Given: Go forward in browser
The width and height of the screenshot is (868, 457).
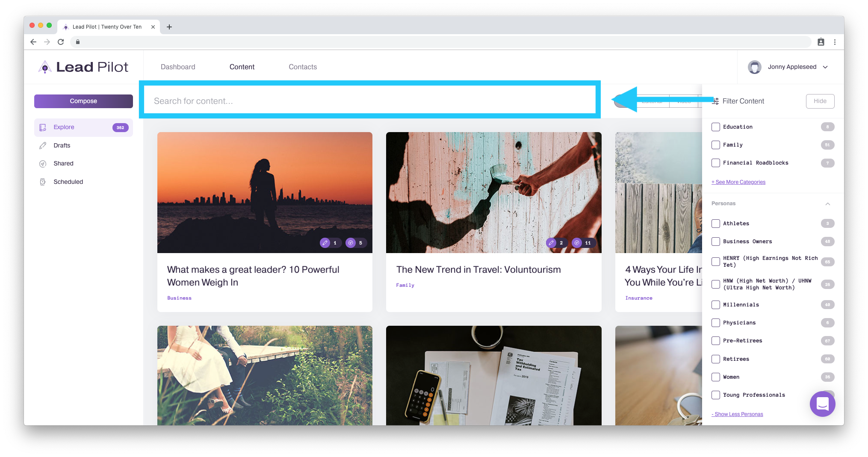Looking at the screenshot, I should coord(47,42).
